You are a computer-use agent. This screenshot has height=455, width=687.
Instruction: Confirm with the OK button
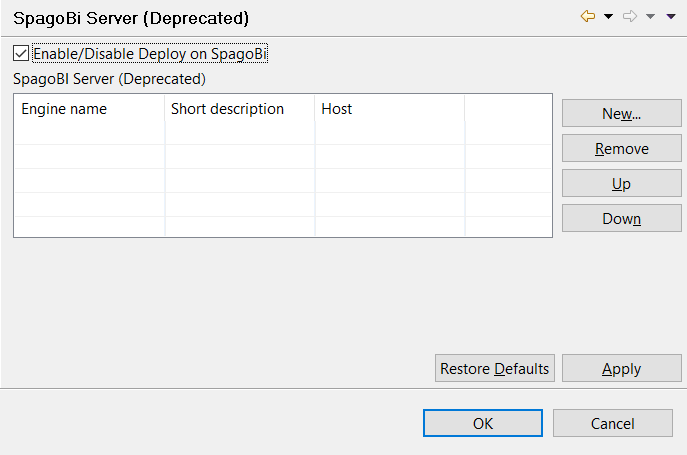coord(483,423)
